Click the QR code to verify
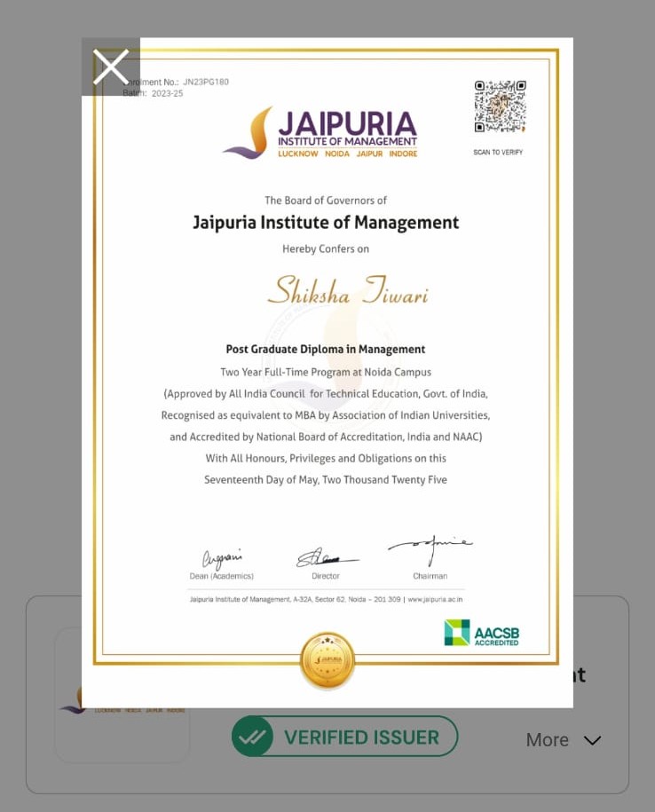The width and height of the screenshot is (655, 812). pyautogui.click(x=501, y=106)
